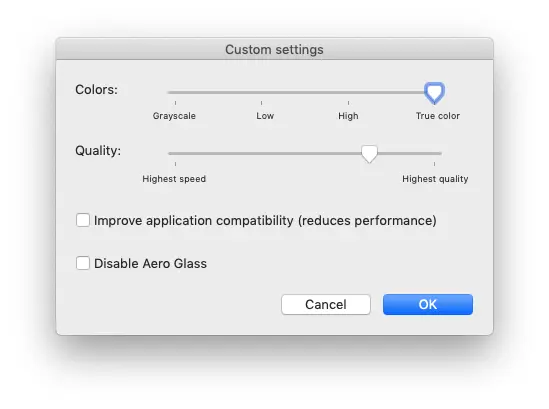Set Colors slider to Low tick
Screen dimensions: 549x409
(x=262, y=92)
